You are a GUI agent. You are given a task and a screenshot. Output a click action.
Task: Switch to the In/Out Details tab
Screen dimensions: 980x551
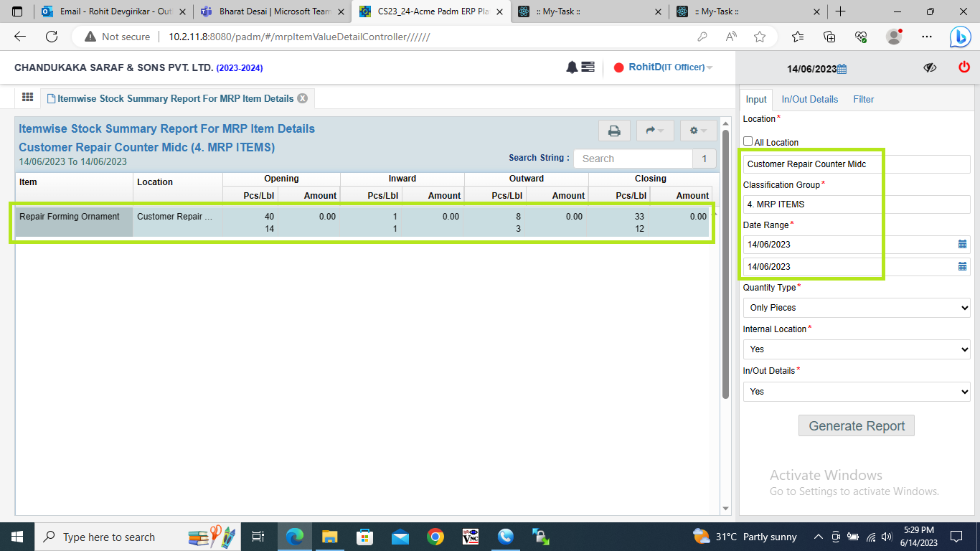point(809,99)
